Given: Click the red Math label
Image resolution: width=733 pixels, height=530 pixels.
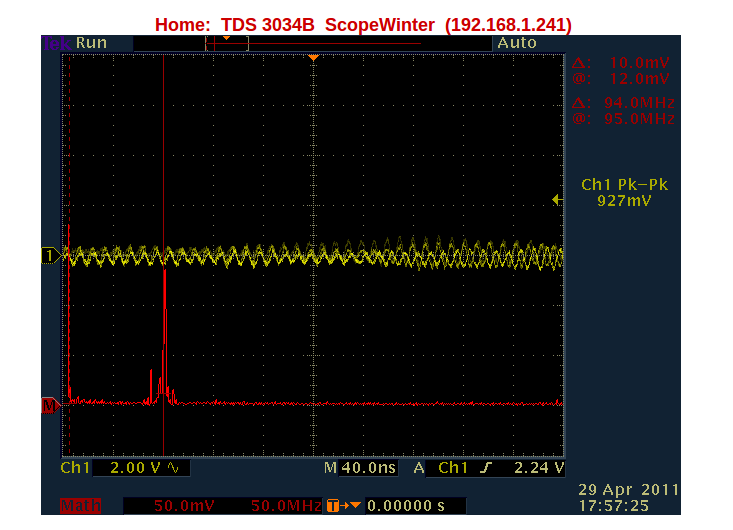Looking at the screenshot, I should pyautogui.click(x=80, y=506).
